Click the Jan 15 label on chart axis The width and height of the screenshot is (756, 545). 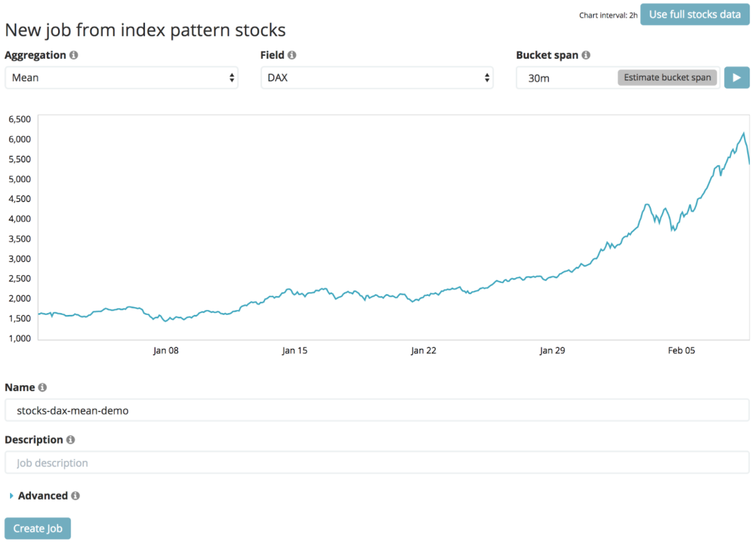pos(295,351)
